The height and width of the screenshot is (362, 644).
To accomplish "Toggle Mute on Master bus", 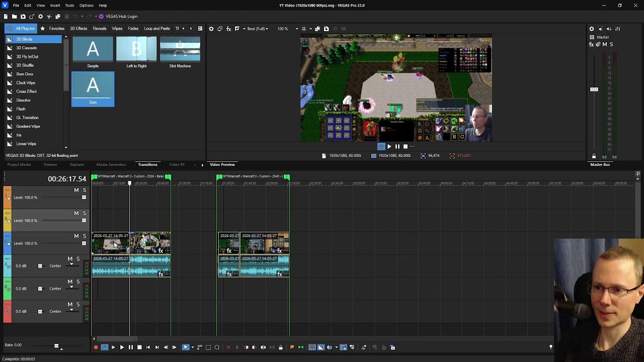I will click(605, 44).
